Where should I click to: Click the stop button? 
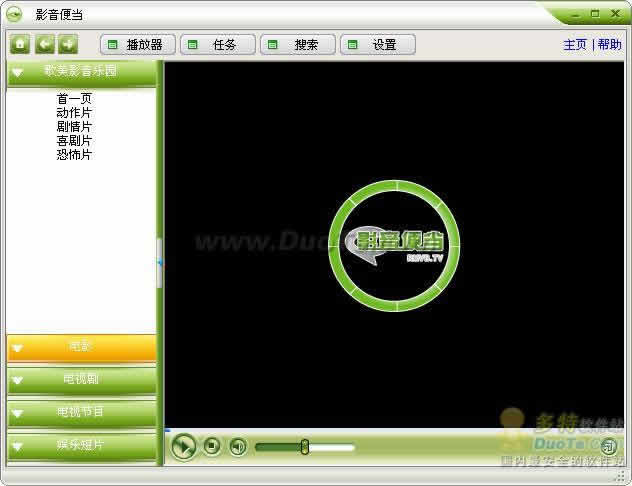click(212, 446)
